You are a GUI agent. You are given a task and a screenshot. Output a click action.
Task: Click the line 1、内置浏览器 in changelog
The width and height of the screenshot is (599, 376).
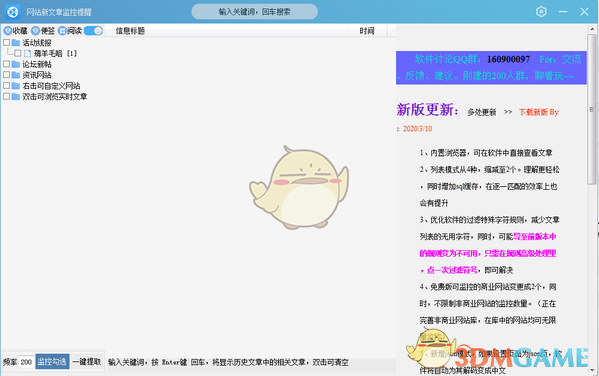coord(486,153)
